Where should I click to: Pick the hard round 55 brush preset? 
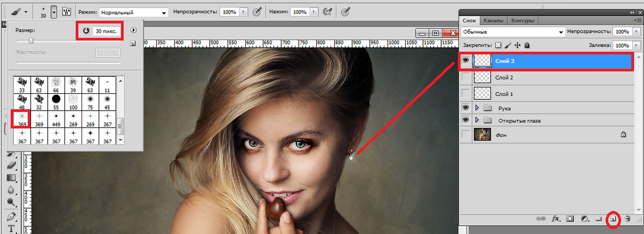[x=56, y=101]
